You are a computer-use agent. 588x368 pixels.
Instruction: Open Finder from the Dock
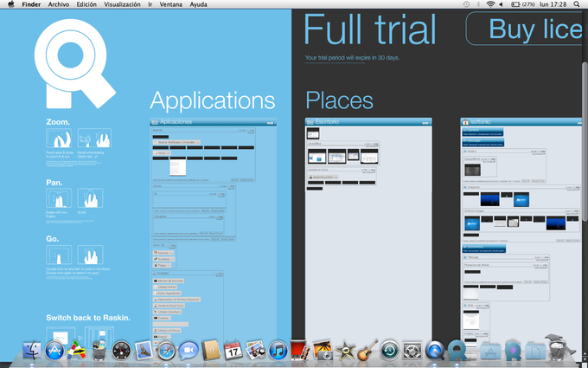(x=32, y=351)
